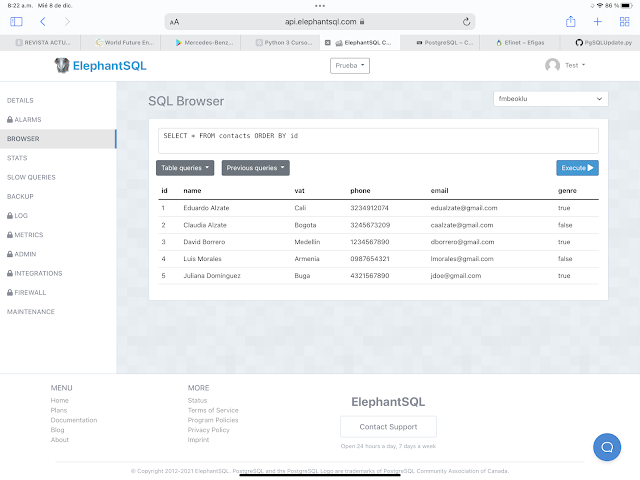The image size is (640, 480).
Task: Open the Documentation footer link
Action: 74,420
